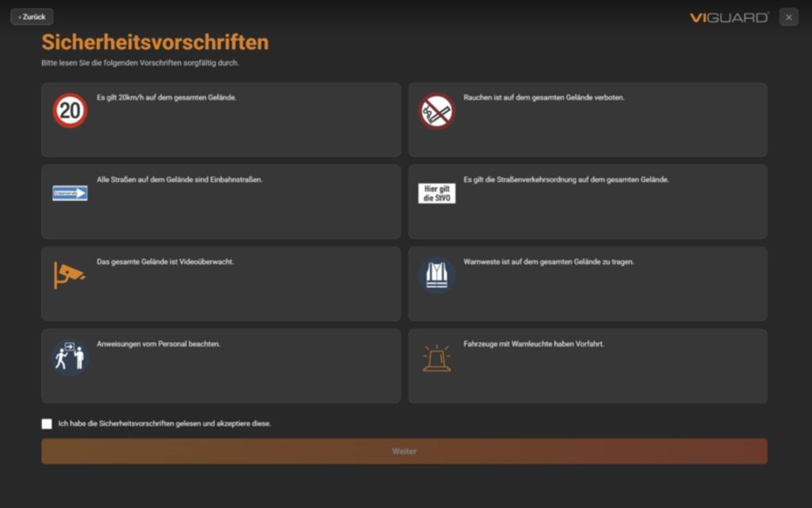
Task: Click the 20 km/h speed limit sign icon
Action: point(70,110)
